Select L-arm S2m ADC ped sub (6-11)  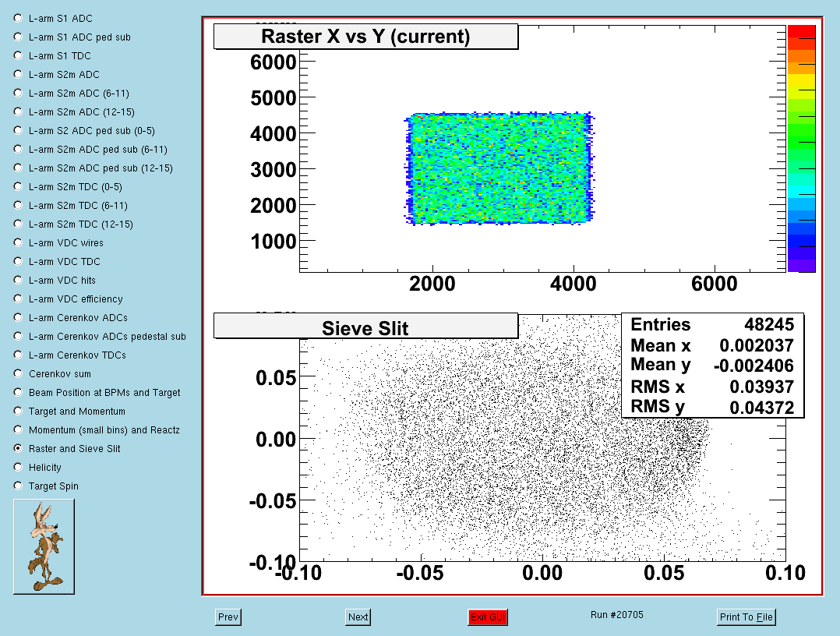coord(18,149)
